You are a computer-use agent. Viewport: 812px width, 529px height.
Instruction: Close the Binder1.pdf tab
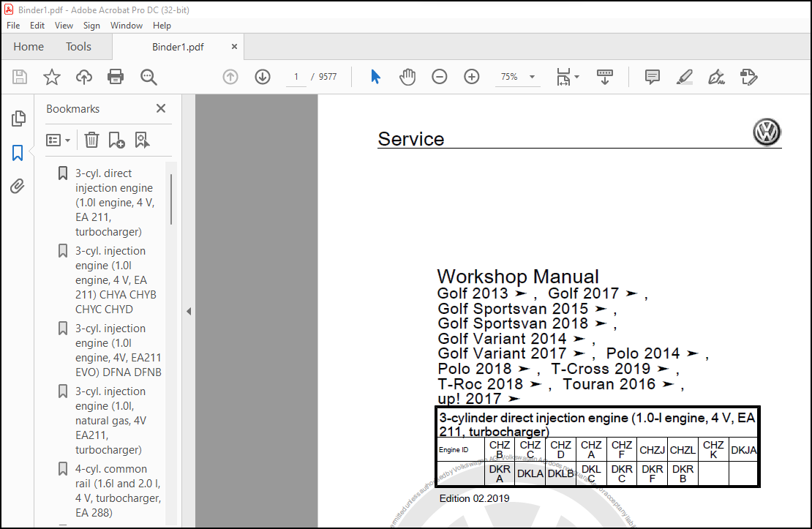pyautogui.click(x=234, y=47)
